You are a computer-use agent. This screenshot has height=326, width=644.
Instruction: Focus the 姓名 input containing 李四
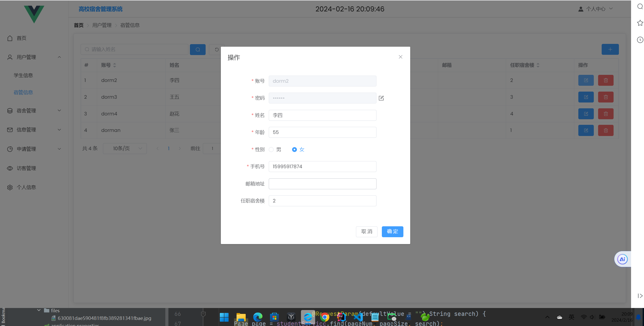(x=322, y=115)
